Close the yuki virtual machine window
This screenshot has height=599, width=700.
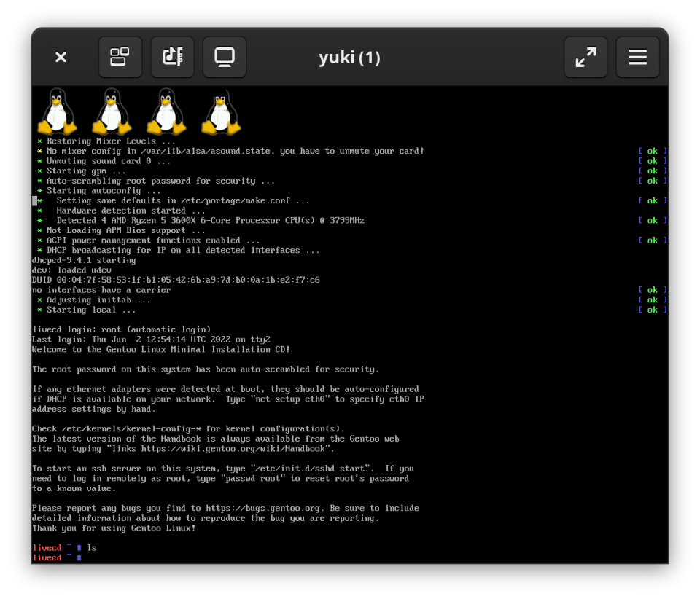61,57
